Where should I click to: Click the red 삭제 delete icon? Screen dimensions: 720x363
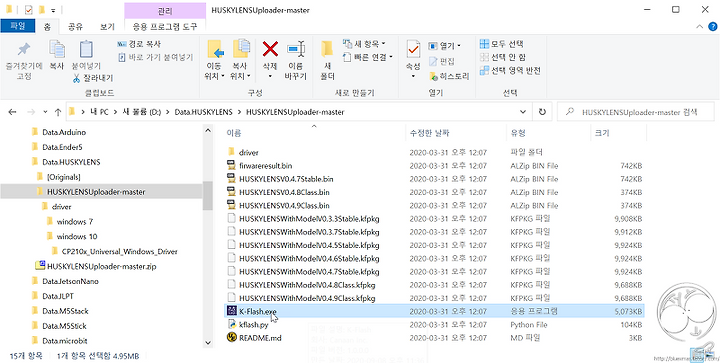tap(270, 49)
